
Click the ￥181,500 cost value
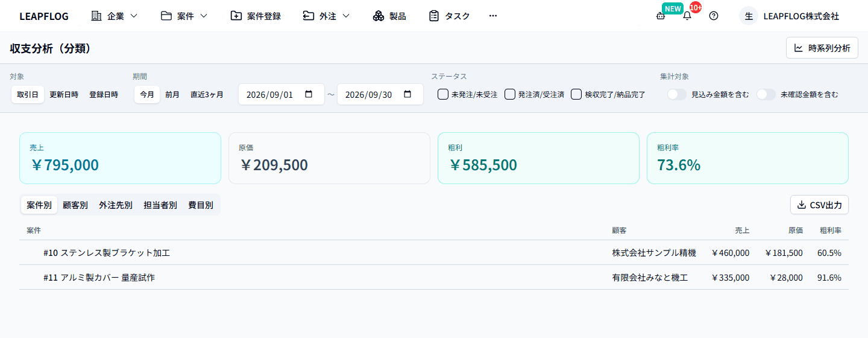coord(783,252)
